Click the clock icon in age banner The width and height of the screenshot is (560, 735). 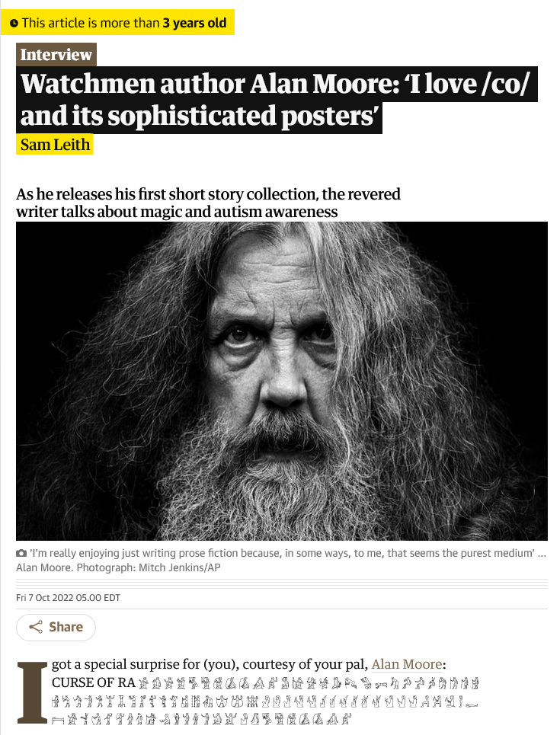coord(14,23)
